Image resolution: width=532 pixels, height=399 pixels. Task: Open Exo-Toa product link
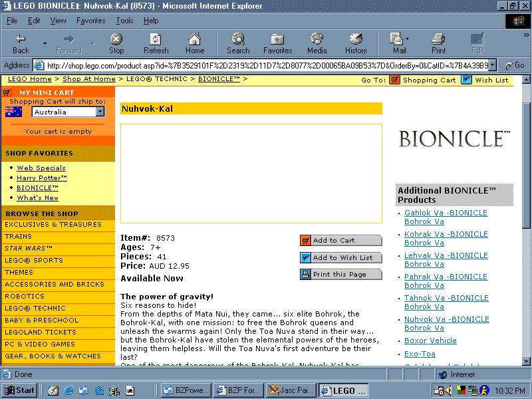pos(420,354)
